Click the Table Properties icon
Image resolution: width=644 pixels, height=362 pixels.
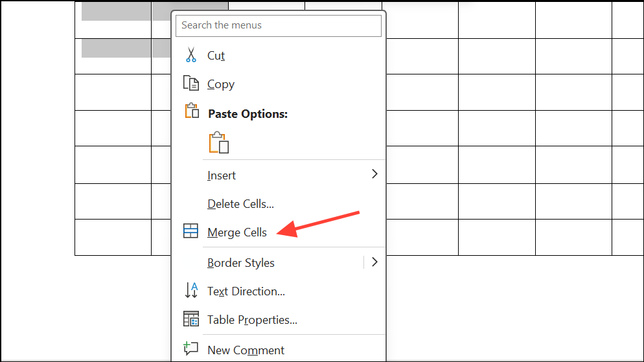point(190,319)
